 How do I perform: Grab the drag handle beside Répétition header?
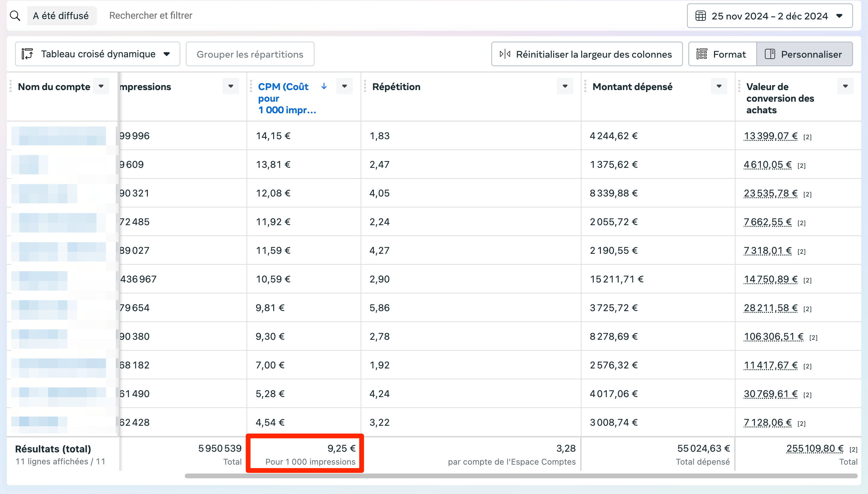coord(365,86)
